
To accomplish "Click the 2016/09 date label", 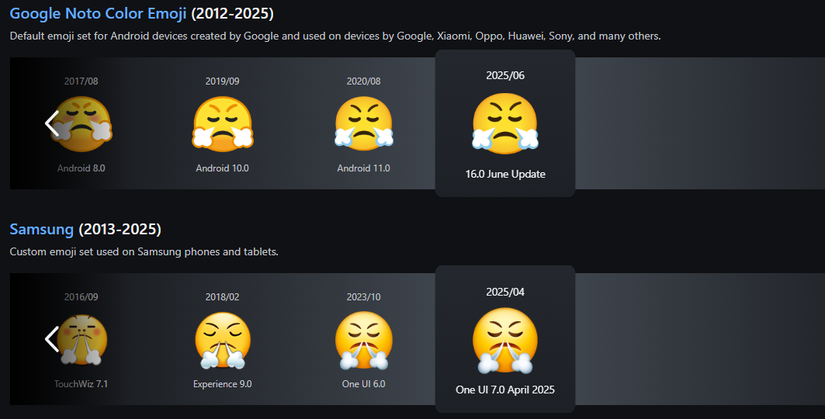I will pyautogui.click(x=81, y=297).
